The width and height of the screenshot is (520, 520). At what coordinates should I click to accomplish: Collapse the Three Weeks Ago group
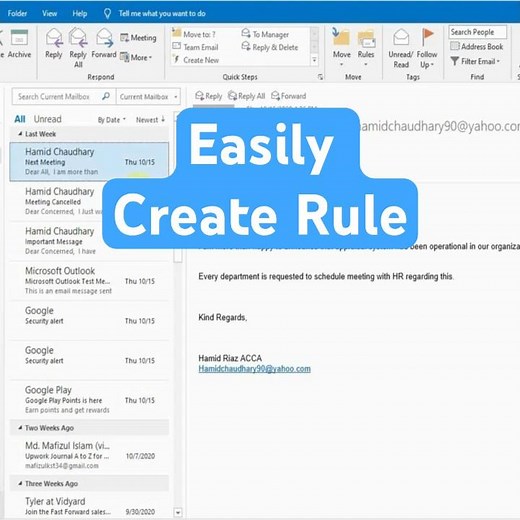(20, 483)
